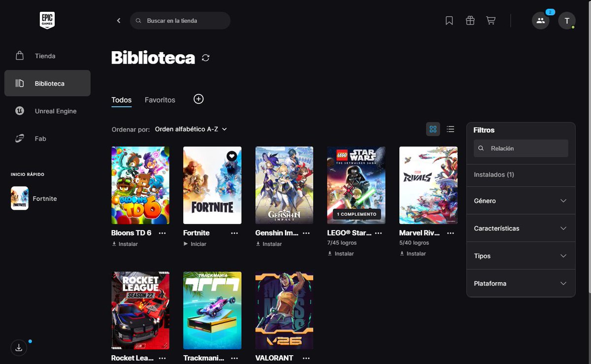The width and height of the screenshot is (591, 364).
Task: Open the Rocket League cover
Action: 140,310
